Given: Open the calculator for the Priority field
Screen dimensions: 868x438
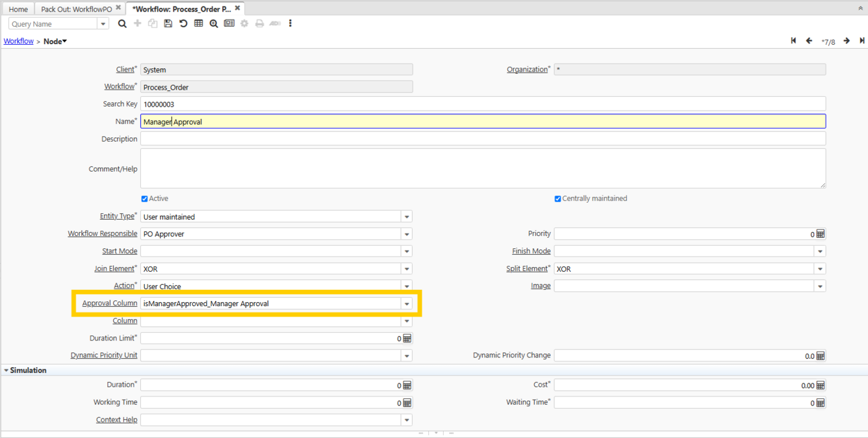Looking at the screenshot, I should tap(821, 234).
